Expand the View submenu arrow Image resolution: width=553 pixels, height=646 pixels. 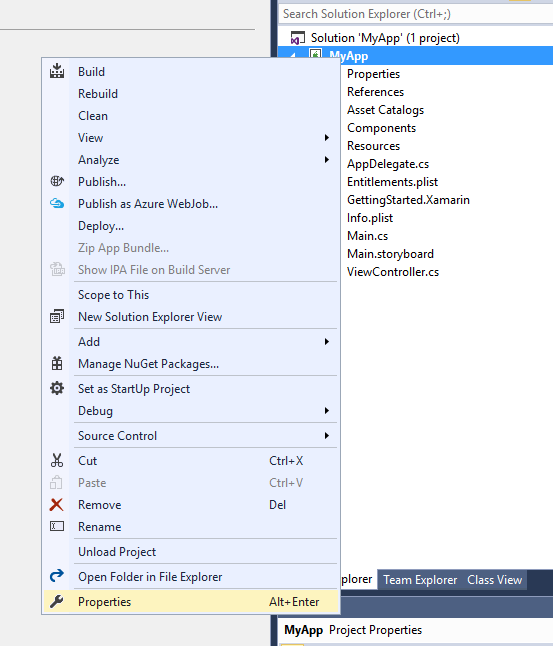[327, 138]
